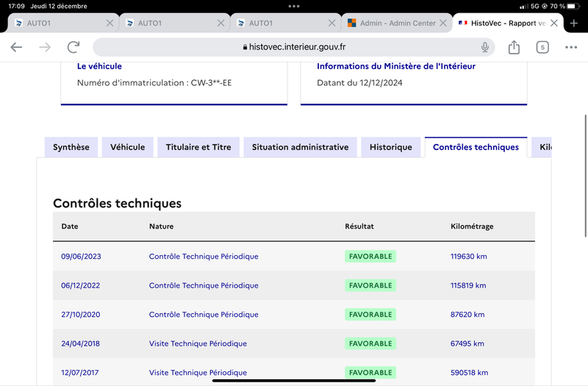The width and height of the screenshot is (588, 386).
Task: Tap the 5G signal indicator
Action: tap(535, 6)
